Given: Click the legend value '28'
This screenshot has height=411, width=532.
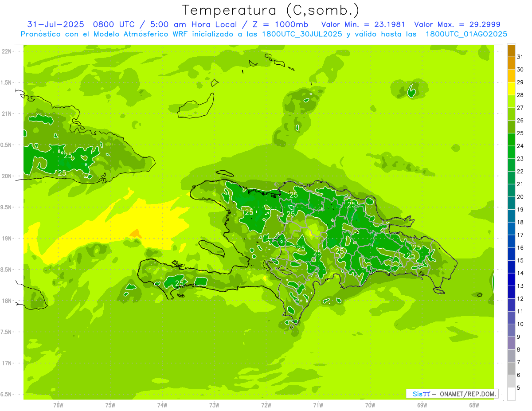Looking at the screenshot, I should click(520, 95).
